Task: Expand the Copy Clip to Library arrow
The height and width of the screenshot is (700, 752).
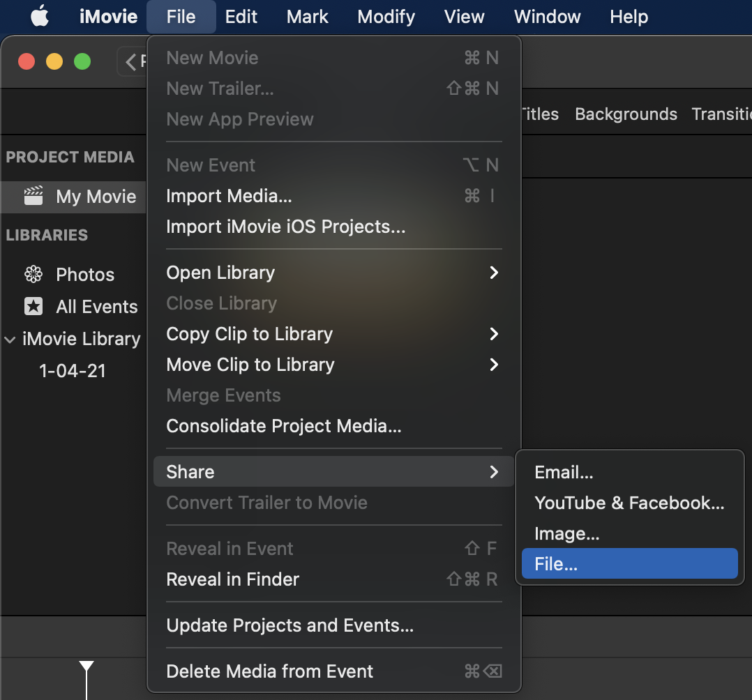Action: pyautogui.click(x=494, y=334)
